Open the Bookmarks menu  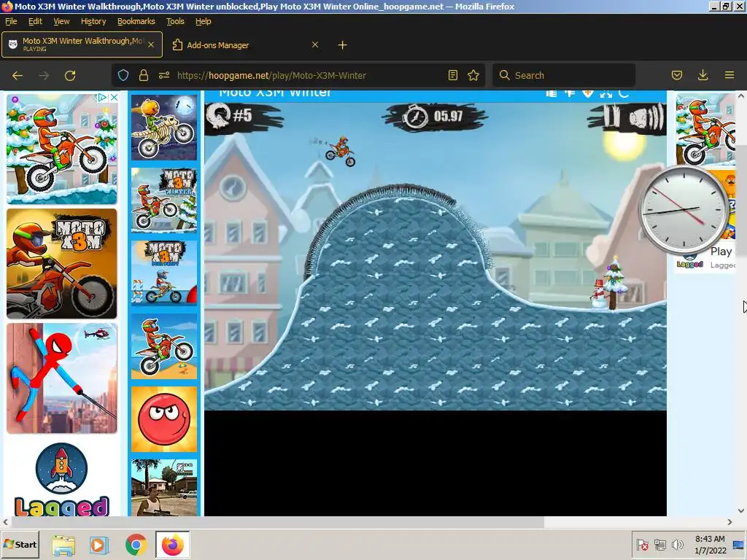pyautogui.click(x=136, y=21)
